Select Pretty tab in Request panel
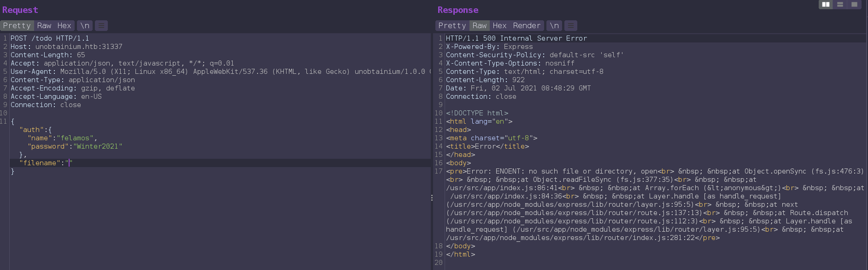This screenshot has height=270, width=868. [x=17, y=26]
